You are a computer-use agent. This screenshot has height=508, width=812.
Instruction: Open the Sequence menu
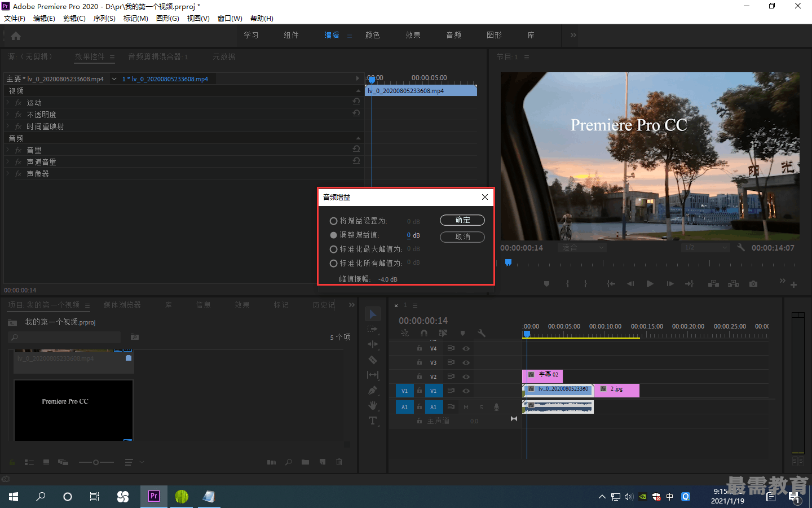click(104, 19)
